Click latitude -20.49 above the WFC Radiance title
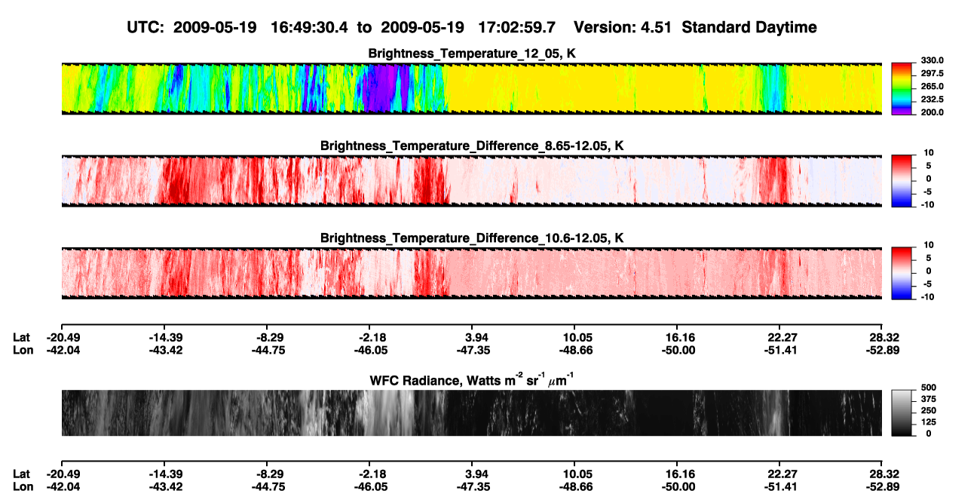This screenshot has width=980, height=503. tap(63, 338)
